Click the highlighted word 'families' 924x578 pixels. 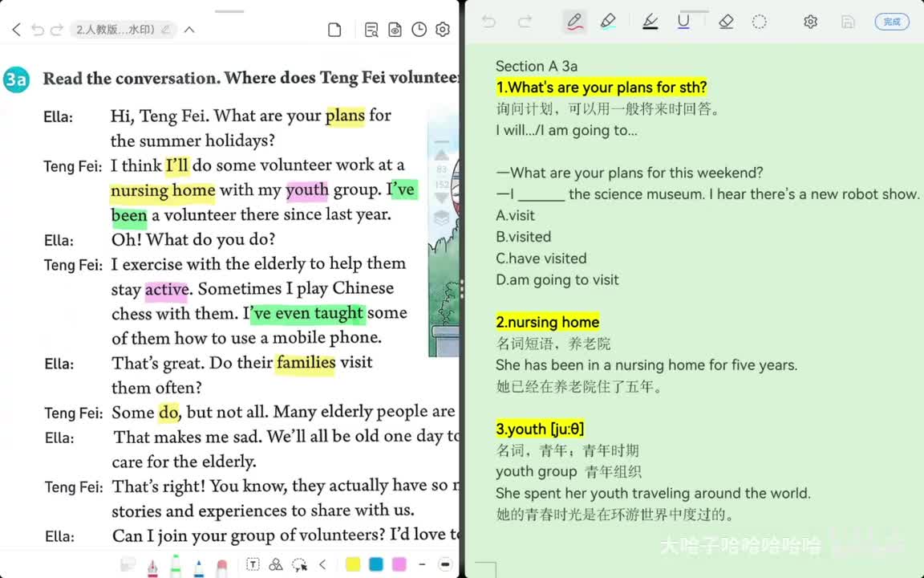[x=306, y=362]
